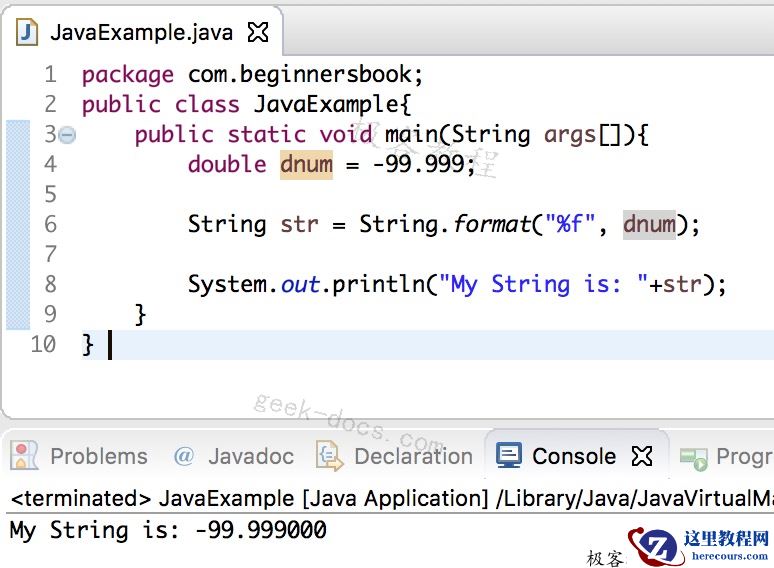Click the format method call
This screenshot has height=568, width=774.
492,224
